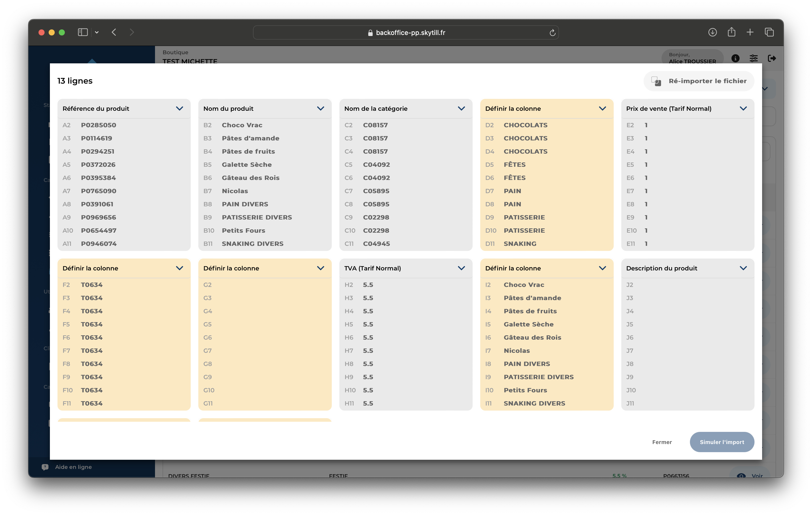The height and width of the screenshot is (515, 812).
Task: Open the Description du produit dropdown
Action: pos(743,268)
